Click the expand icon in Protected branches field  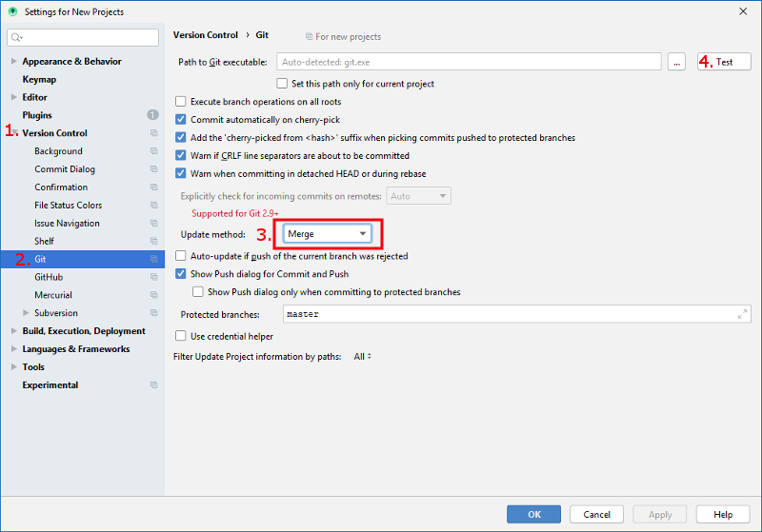(742, 314)
